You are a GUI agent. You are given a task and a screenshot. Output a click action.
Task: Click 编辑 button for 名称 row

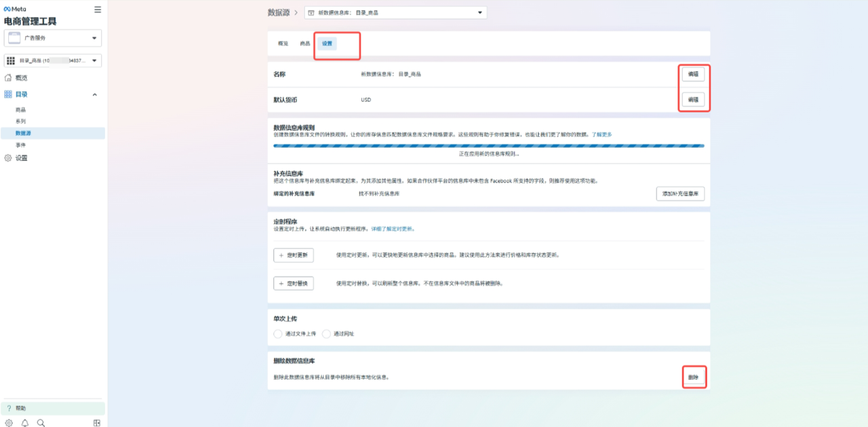point(693,74)
